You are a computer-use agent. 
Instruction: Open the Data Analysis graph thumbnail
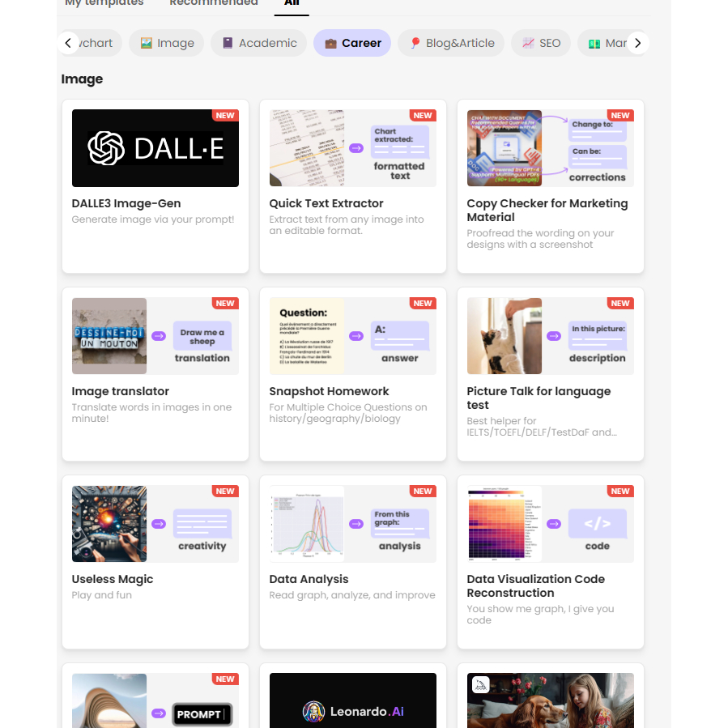(x=353, y=524)
